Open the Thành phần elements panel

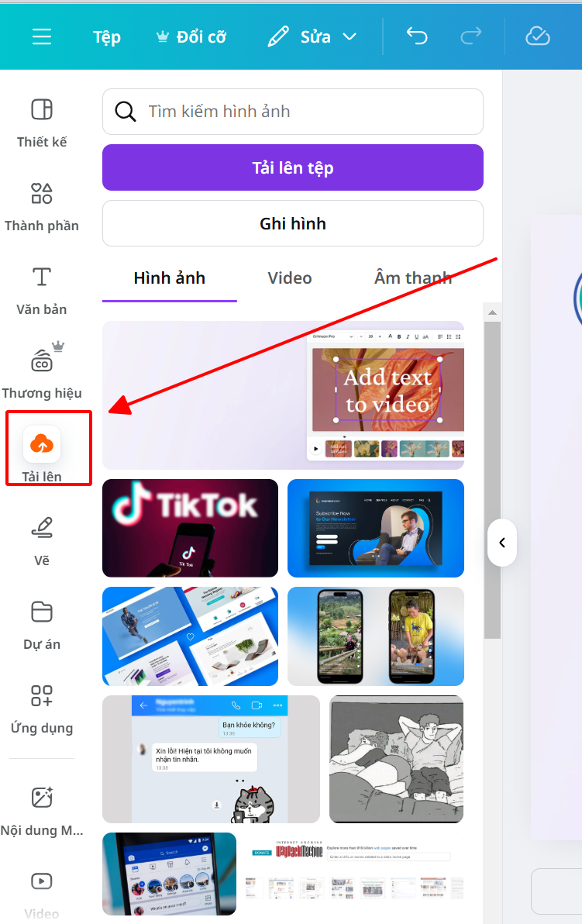click(42, 207)
